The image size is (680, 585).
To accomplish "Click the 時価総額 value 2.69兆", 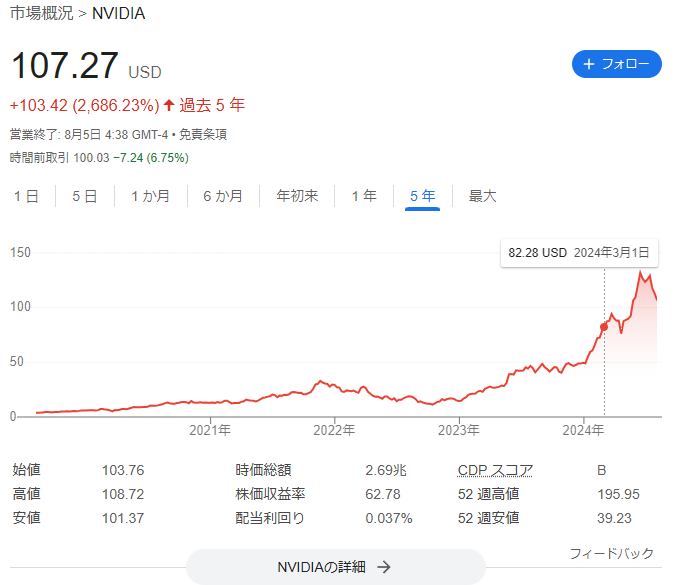I will pos(386,470).
